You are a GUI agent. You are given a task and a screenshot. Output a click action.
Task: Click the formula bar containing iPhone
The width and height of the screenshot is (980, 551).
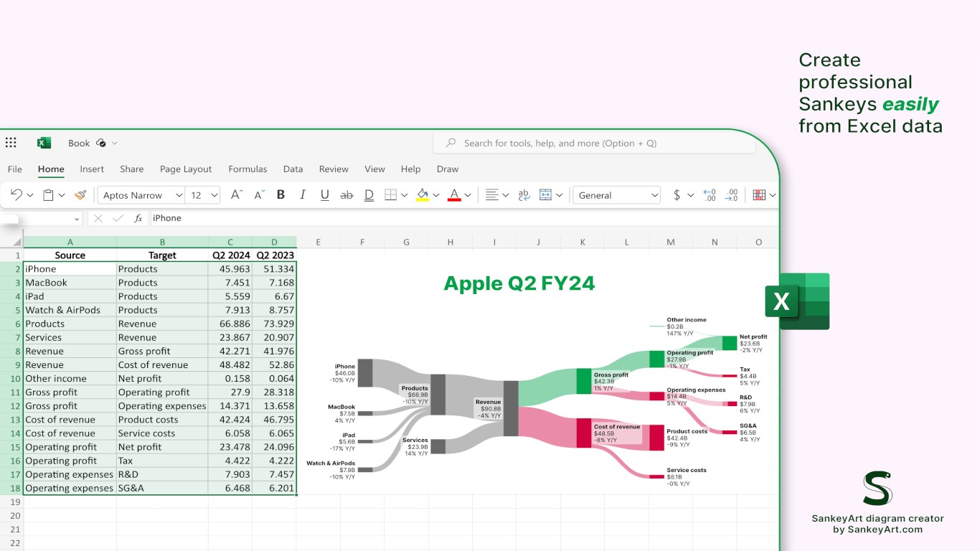463,218
